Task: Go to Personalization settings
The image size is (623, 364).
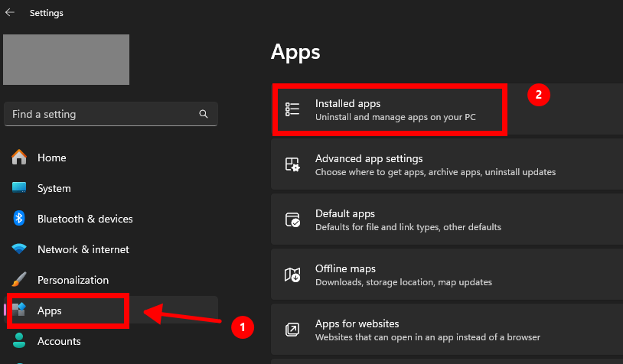Action: (x=73, y=280)
